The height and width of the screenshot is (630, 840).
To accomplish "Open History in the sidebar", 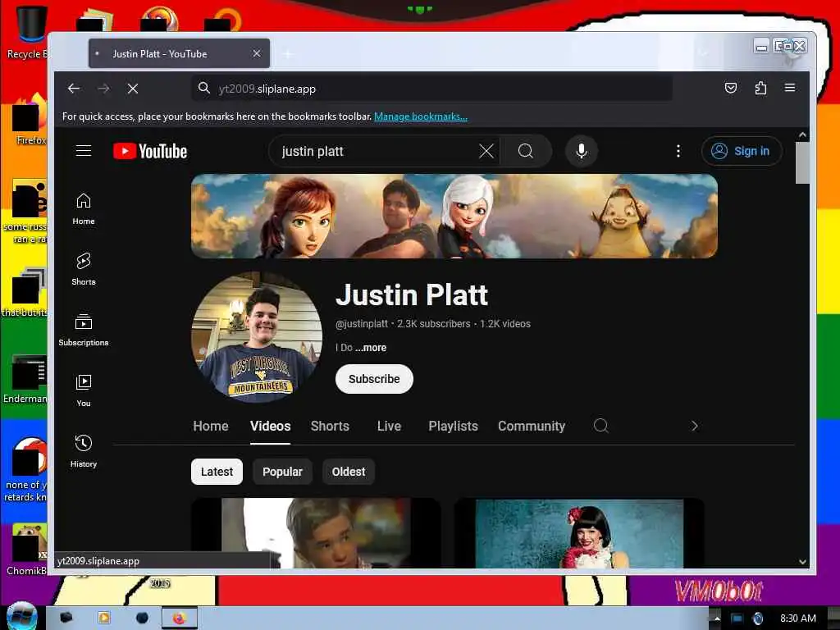I will 84,452.
